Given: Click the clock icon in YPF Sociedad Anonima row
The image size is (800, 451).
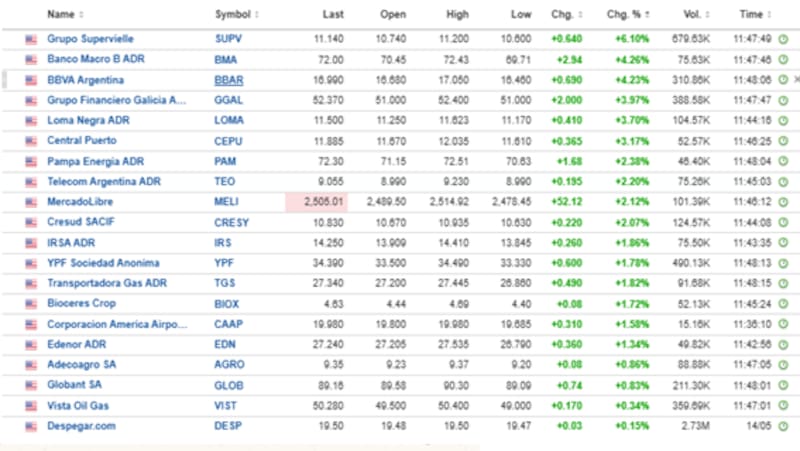Looking at the screenshot, I should [783, 263].
